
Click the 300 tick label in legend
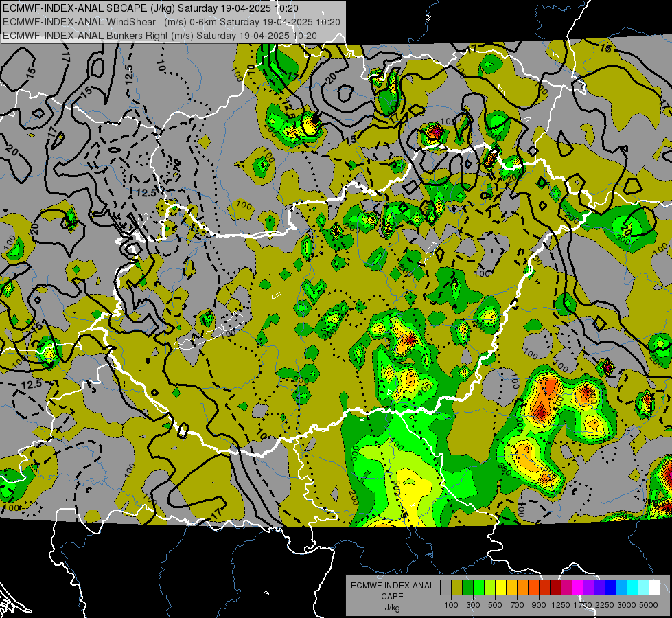[x=473, y=605]
